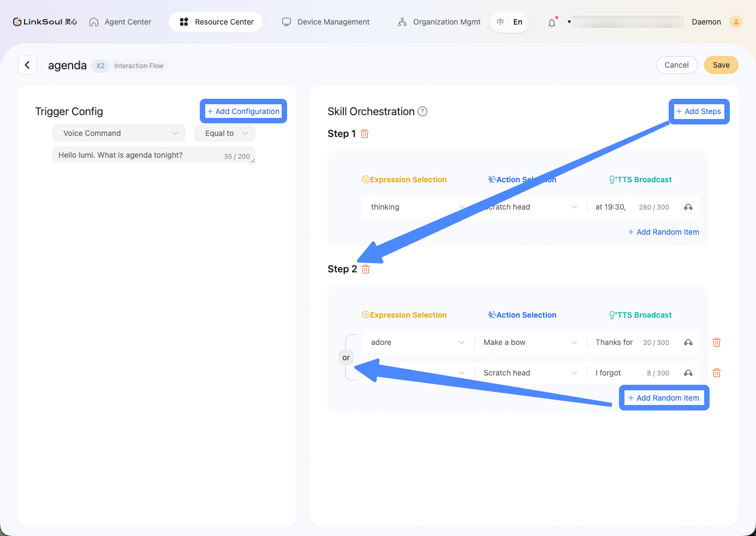Open the Device Management tab

(326, 22)
